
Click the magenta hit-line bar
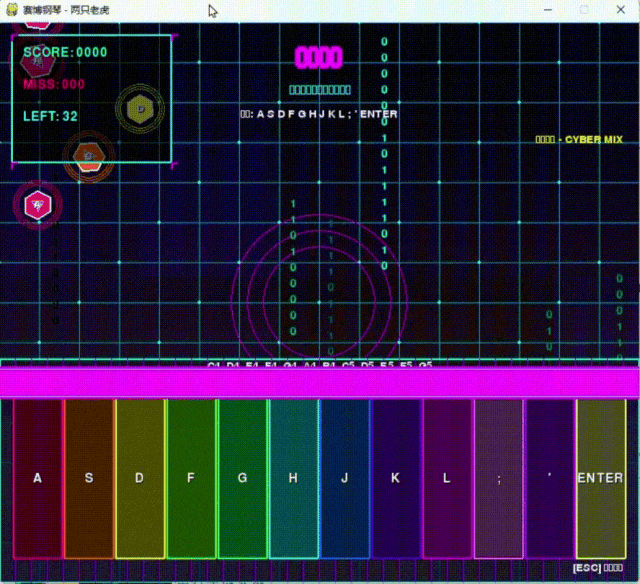(320, 382)
